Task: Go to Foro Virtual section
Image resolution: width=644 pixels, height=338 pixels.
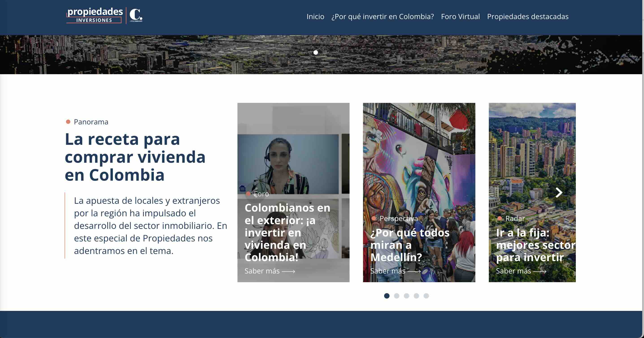Action: 460,17
